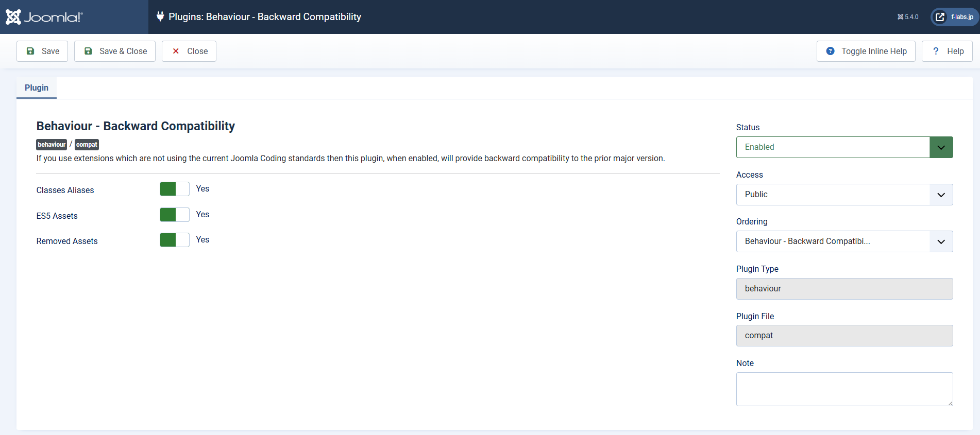Viewport: 980px width, 435px height.
Task: Click the Joomla logo icon
Action: (x=13, y=17)
